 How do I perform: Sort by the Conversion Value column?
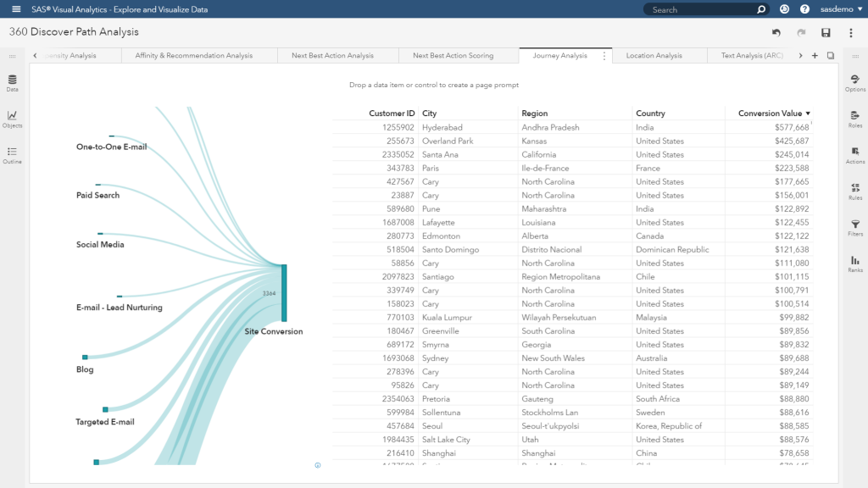[771, 113]
